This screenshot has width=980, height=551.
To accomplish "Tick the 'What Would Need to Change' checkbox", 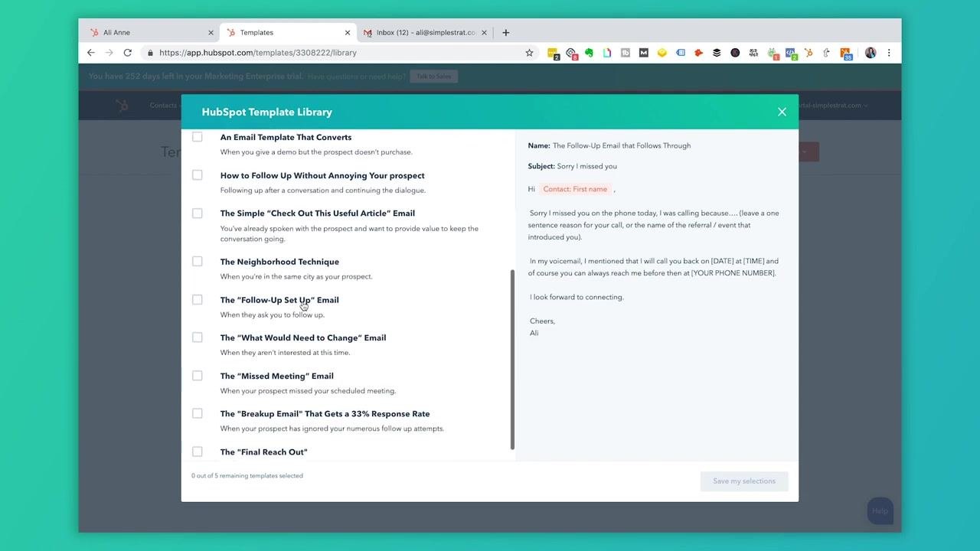I will click(x=198, y=337).
